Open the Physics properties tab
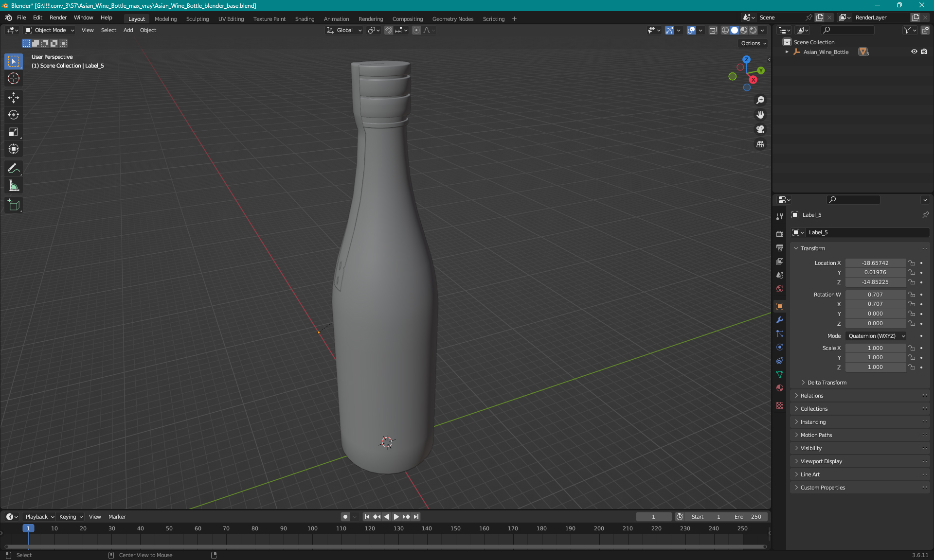Screen dimensions: 934x560 pyautogui.click(x=780, y=347)
